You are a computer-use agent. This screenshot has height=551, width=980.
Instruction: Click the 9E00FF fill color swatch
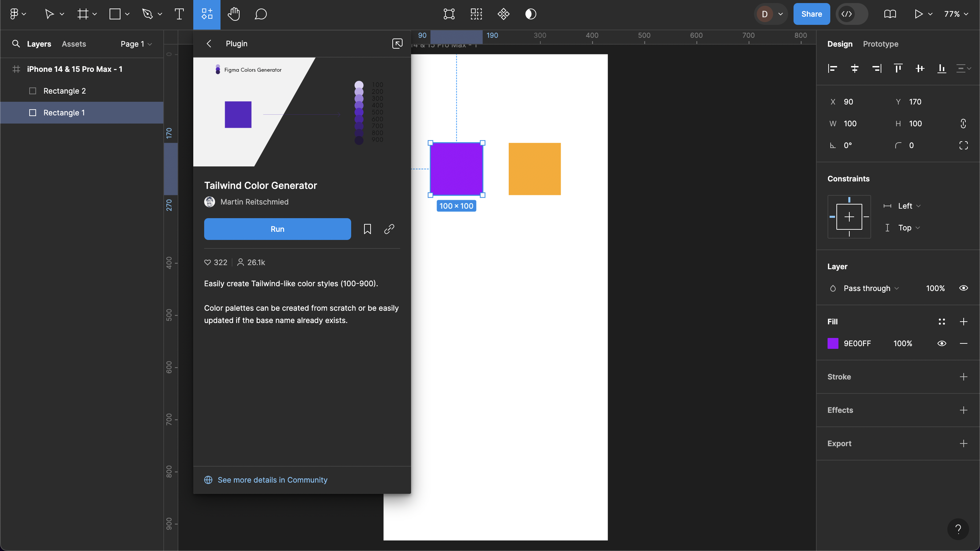[x=833, y=343]
